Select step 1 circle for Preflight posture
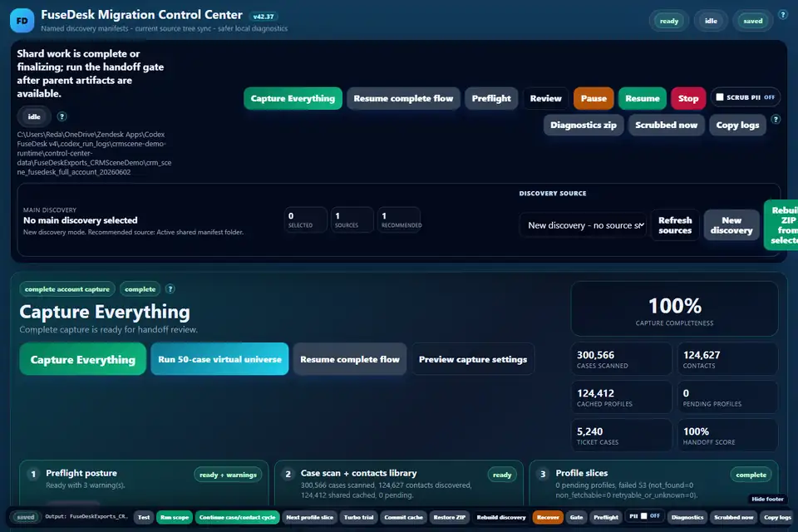 point(33,474)
